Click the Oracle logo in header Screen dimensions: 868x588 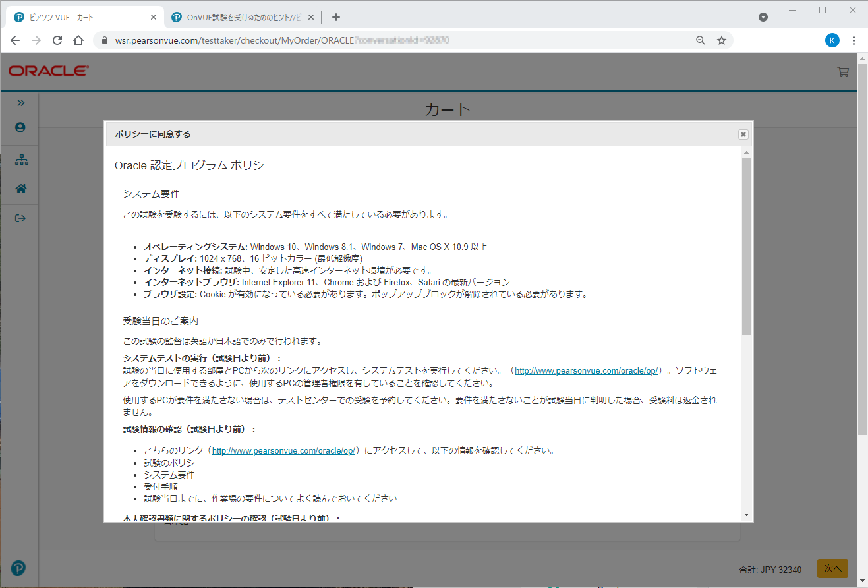[49, 71]
